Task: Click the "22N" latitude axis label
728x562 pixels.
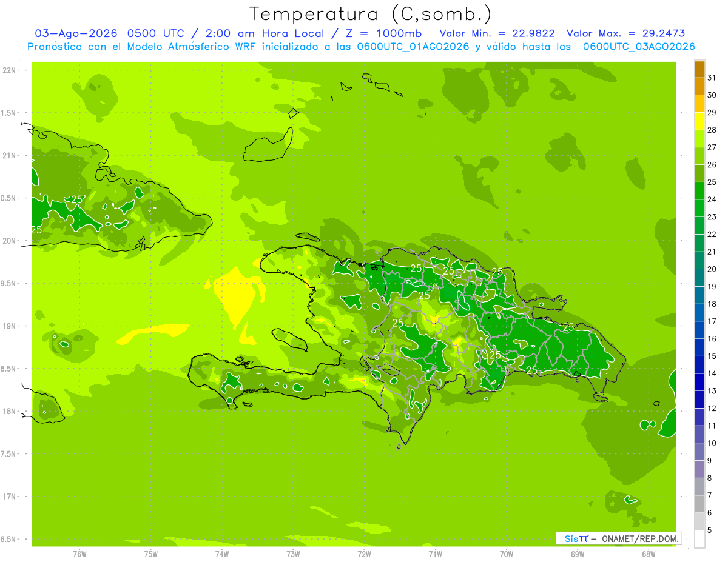Action: 10,70
